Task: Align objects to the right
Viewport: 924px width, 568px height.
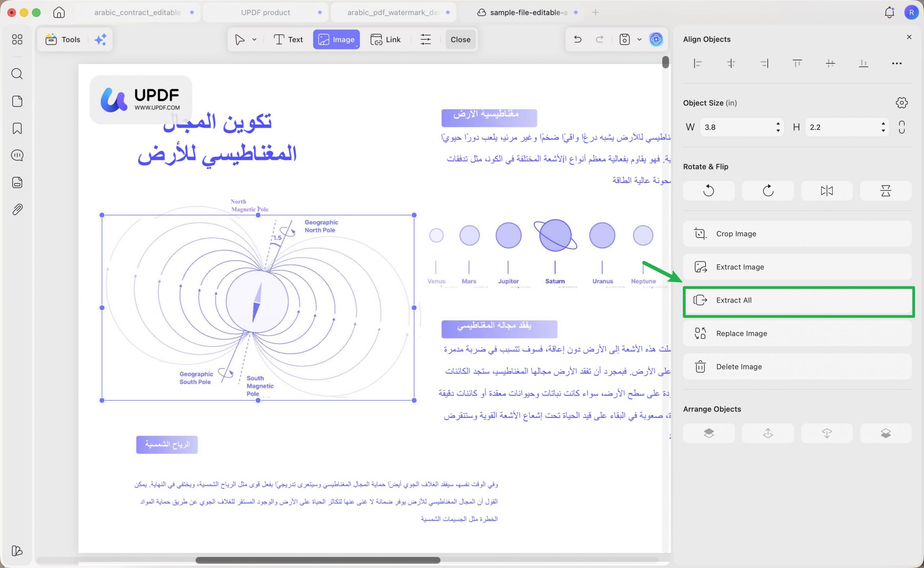Action: (764, 64)
